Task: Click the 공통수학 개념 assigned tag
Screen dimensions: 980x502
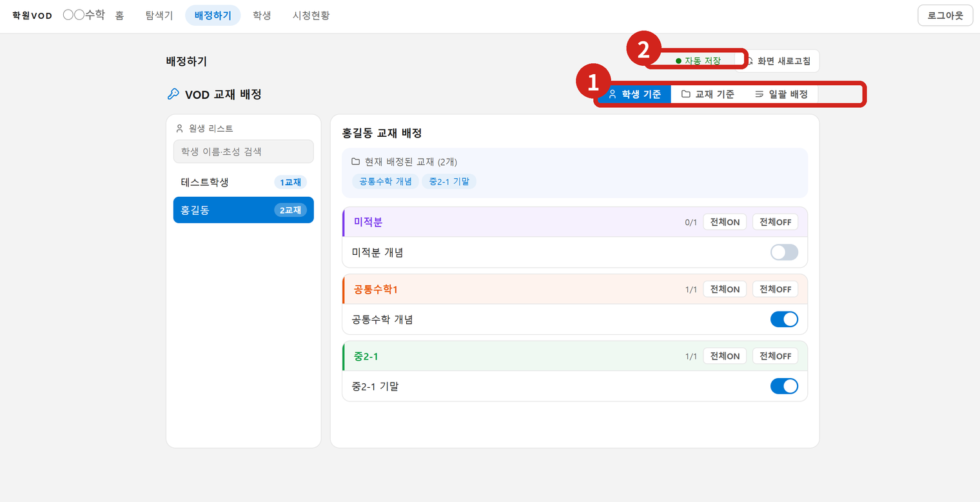Action: (386, 181)
